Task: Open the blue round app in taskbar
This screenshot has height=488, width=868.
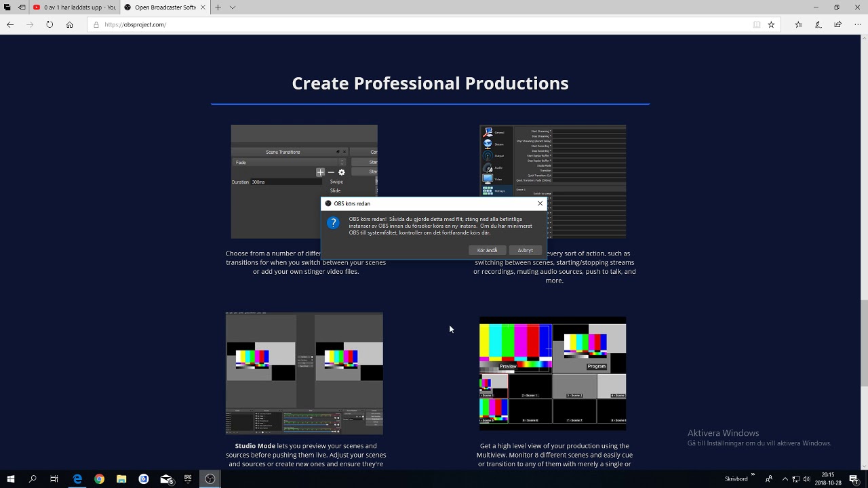Action: click(144, 479)
